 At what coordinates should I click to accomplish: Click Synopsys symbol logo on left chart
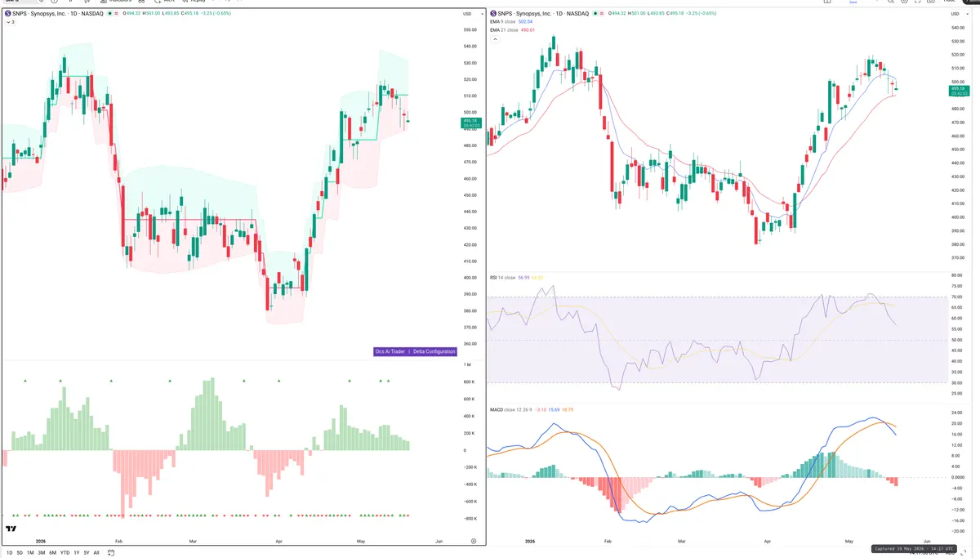click(x=8, y=14)
